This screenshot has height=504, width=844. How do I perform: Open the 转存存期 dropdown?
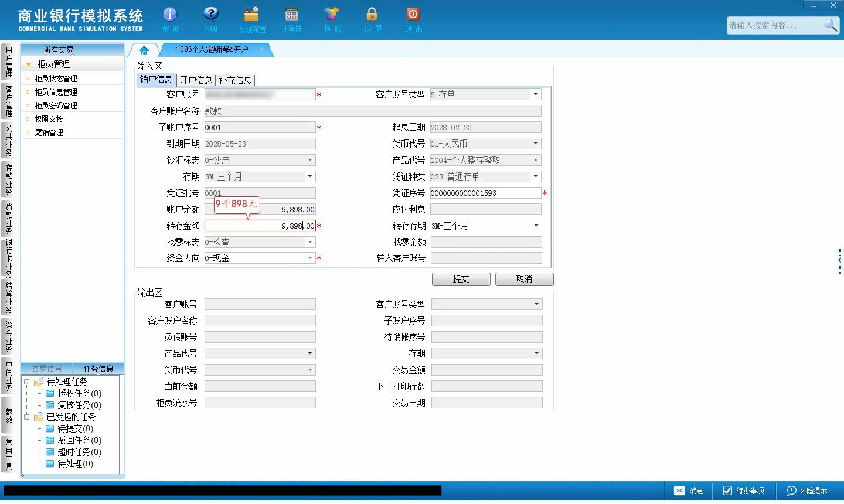pyautogui.click(x=536, y=226)
